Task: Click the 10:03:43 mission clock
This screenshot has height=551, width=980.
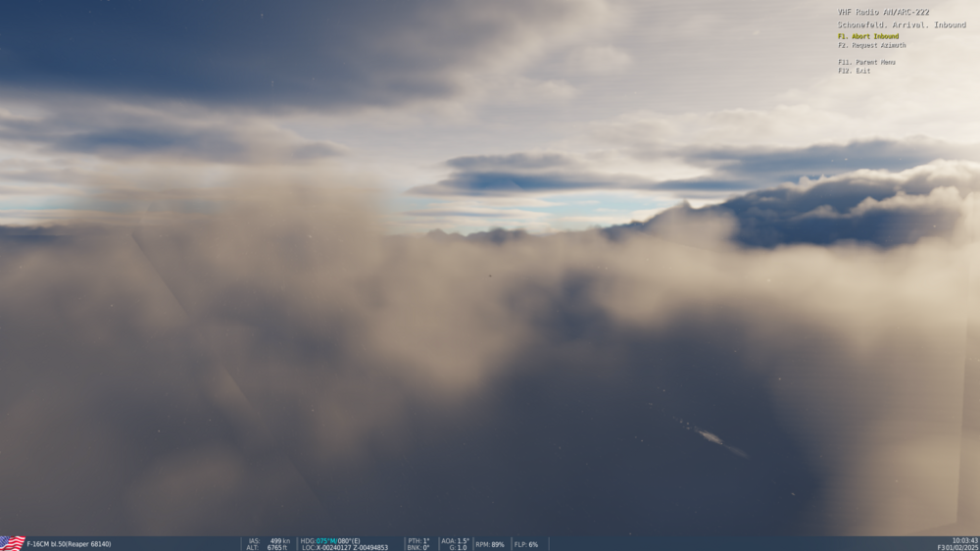Action: click(x=965, y=540)
